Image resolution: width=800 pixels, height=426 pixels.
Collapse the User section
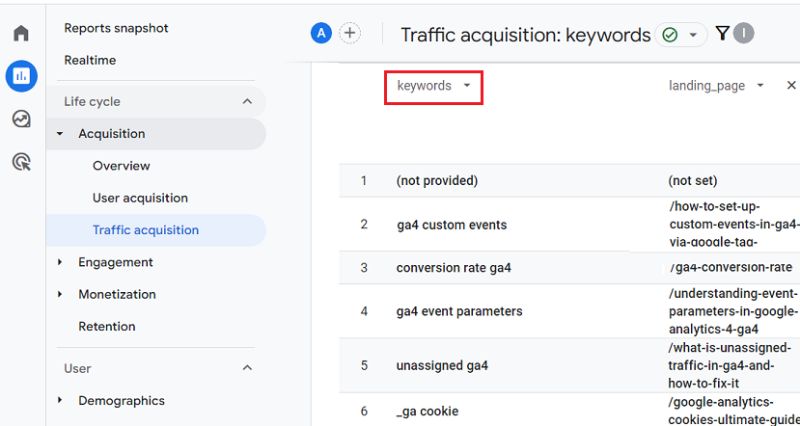tap(247, 368)
